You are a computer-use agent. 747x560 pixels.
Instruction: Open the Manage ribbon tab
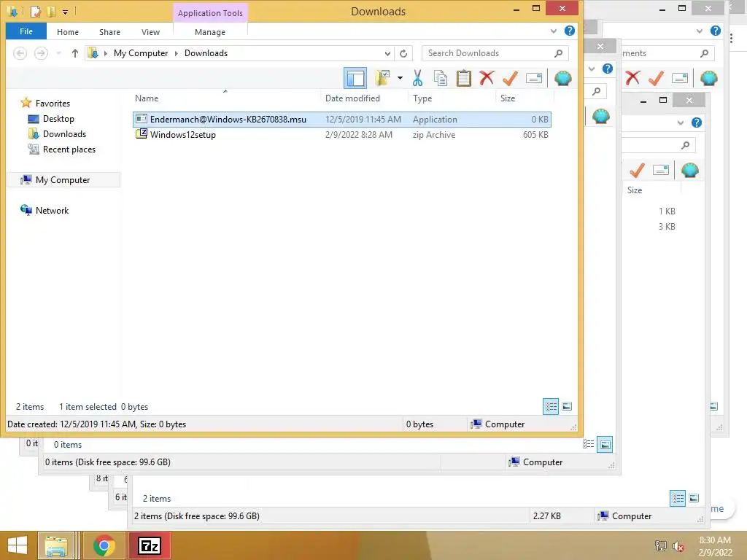coord(210,32)
